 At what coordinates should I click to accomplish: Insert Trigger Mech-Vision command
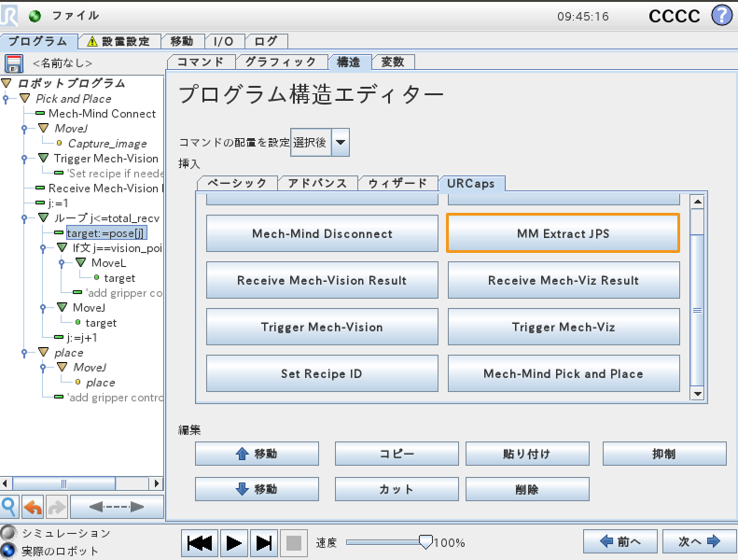322,327
